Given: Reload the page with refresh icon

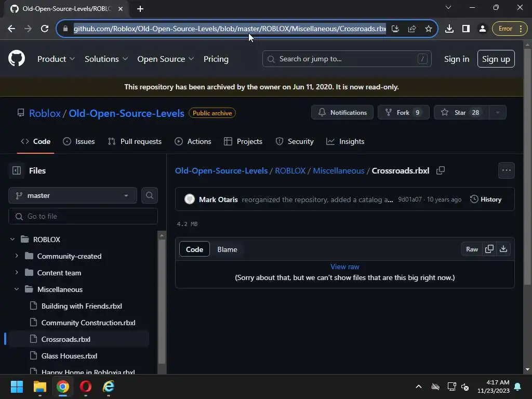Looking at the screenshot, I should click(45, 29).
